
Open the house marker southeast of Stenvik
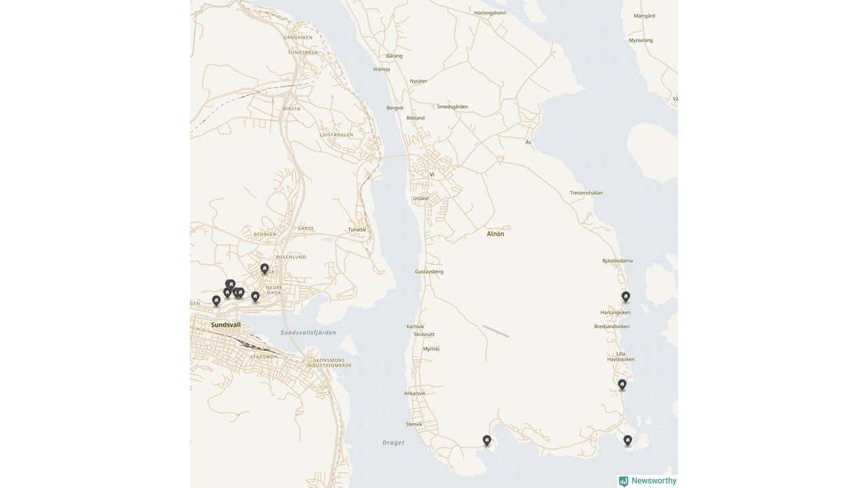click(x=487, y=440)
